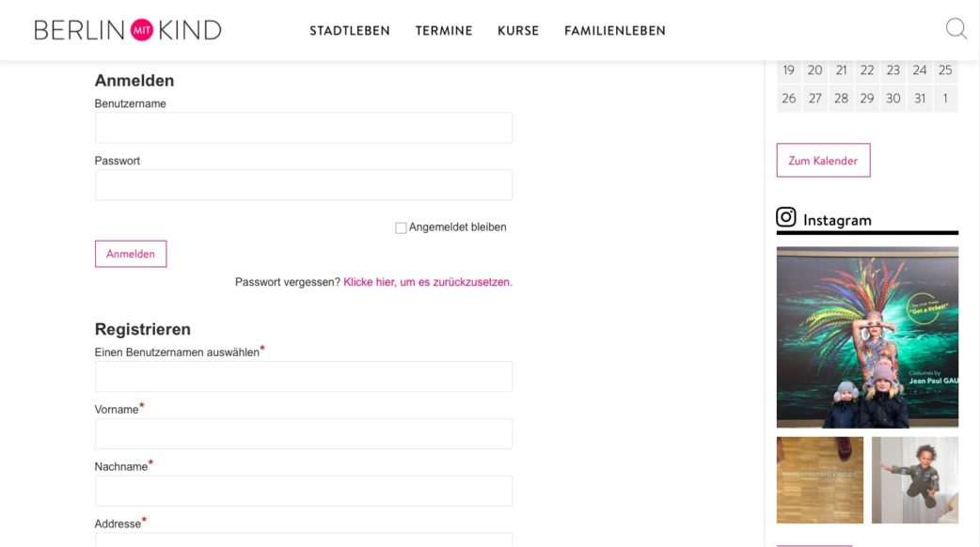This screenshot has height=547, width=980.
Task: Select calendar day 20
Action: tap(815, 70)
